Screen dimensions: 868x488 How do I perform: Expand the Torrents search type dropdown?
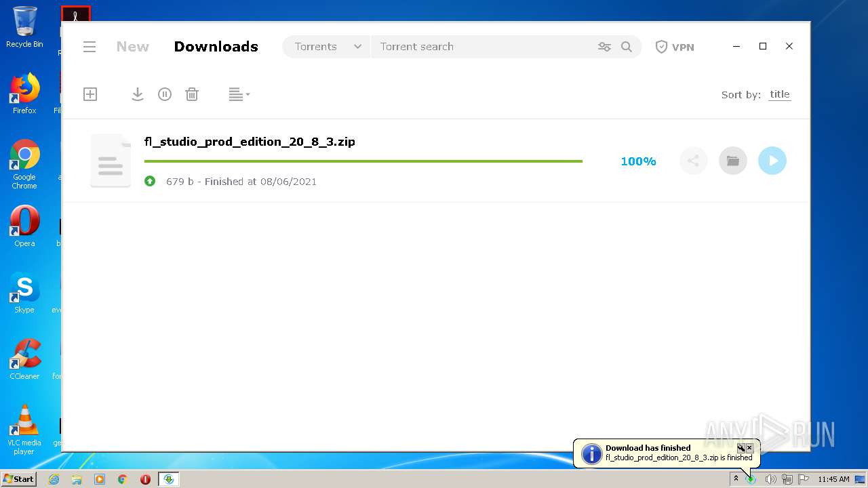(x=328, y=47)
